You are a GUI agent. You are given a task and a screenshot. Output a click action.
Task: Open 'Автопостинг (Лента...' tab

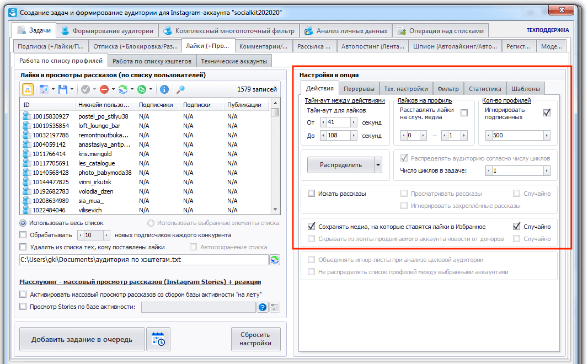[372, 46]
